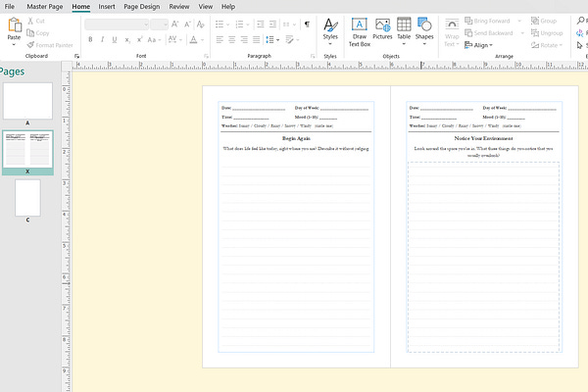This screenshot has width=588, height=392.
Task: Select the page A thumbnail
Action: click(x=27, y=99)
